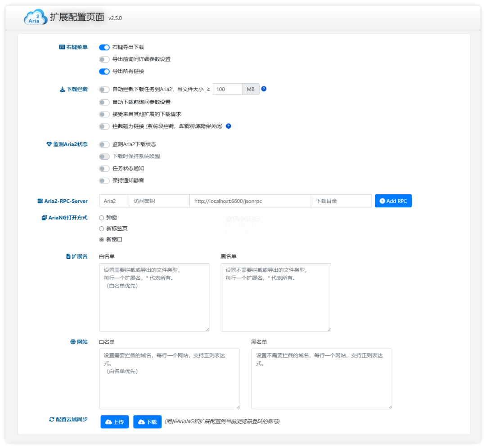
Task: Click the 下载目录 download directory field
Action: click(x=341, y=201)
